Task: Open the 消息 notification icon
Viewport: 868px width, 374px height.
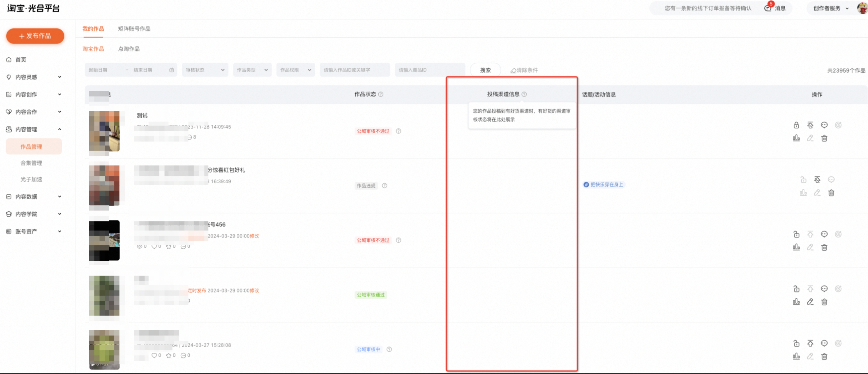Action: (768, 8)
